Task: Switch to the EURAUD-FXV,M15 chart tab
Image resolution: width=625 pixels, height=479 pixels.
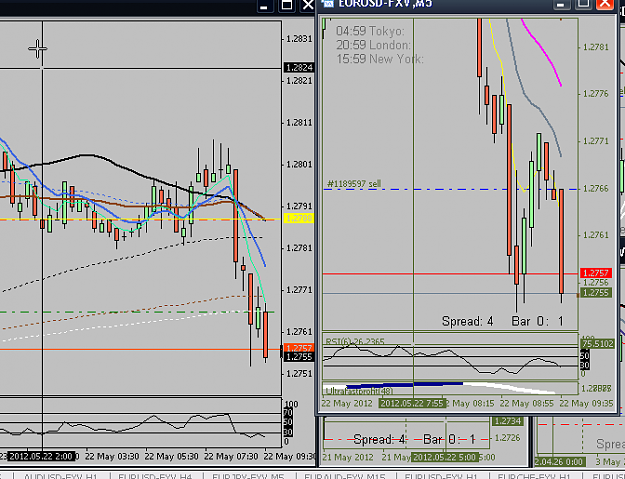Action: click(x=345, y=476)
